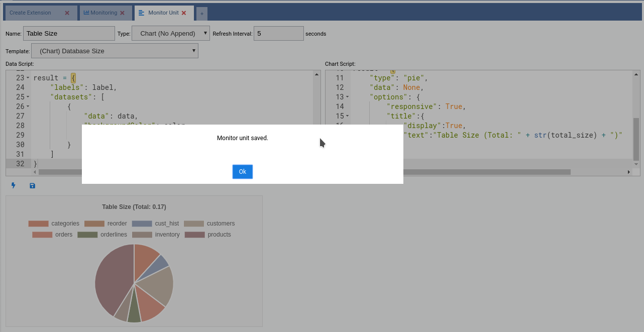The image size is (644, 332).
Task: Add a new tab with plus icon
Action: 202,14
